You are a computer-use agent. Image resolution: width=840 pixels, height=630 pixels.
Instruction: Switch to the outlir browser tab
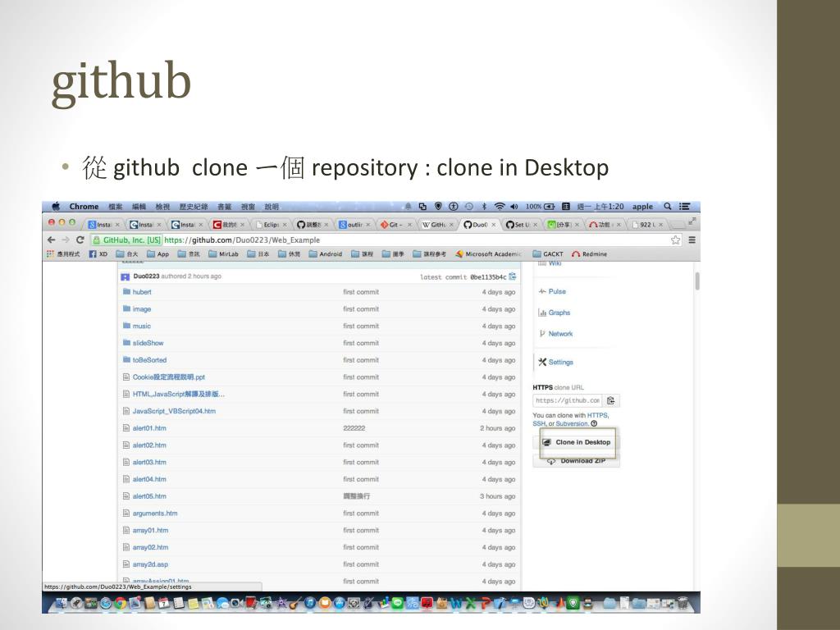[354, 225]
